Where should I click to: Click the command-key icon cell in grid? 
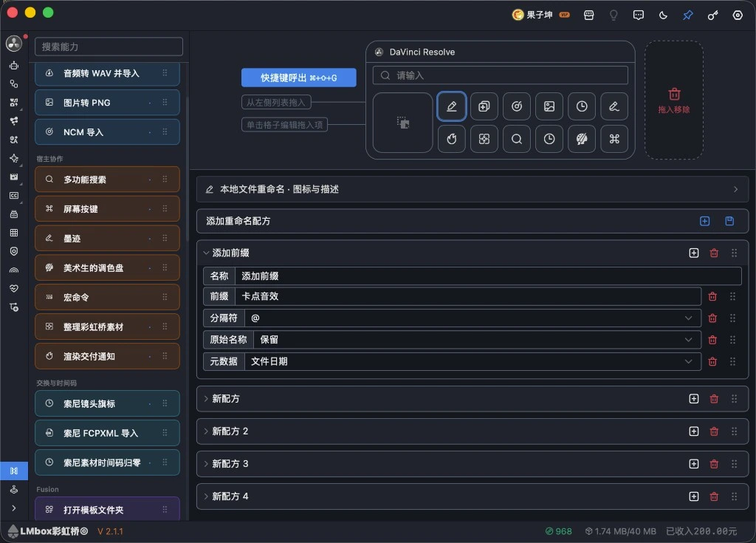point(614,139)
